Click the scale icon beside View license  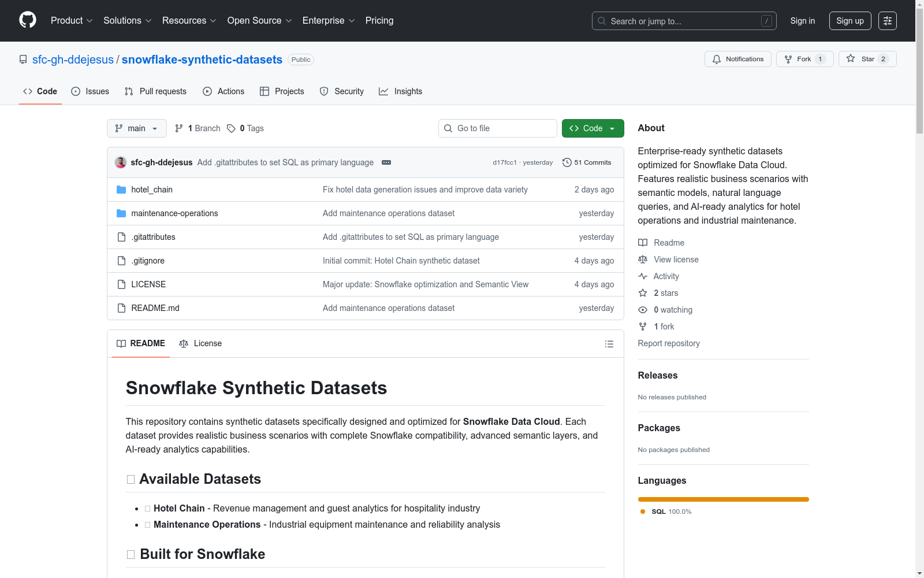click(643, 260)
